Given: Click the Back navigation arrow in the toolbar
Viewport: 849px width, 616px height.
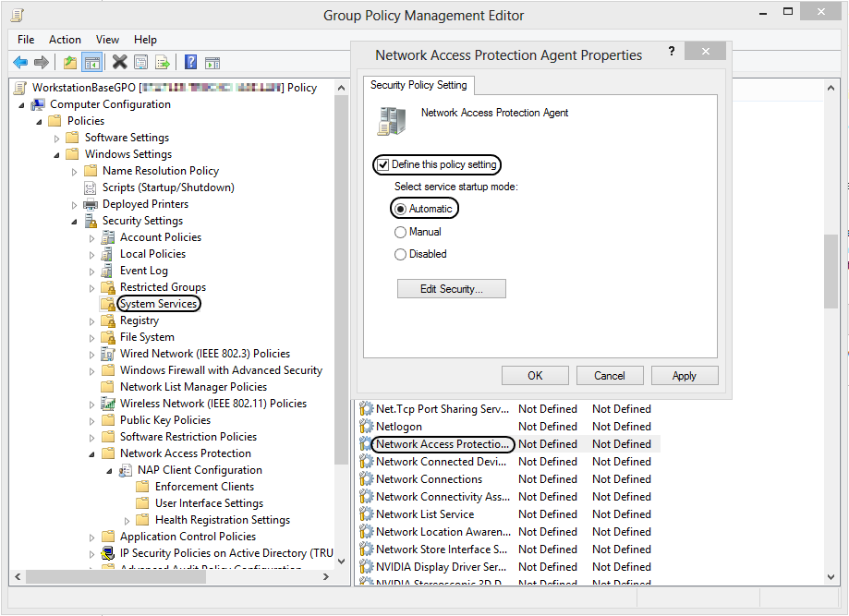Looking at the screenshot, I should point(20,62).
